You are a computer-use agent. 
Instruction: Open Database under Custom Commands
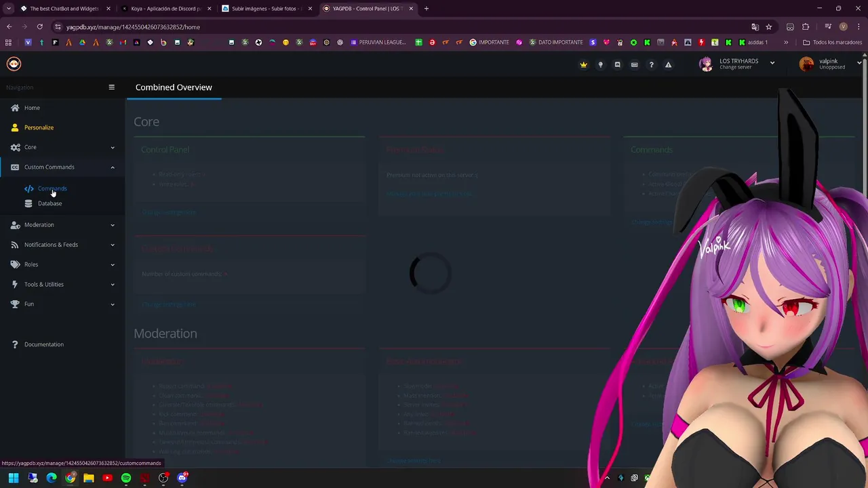(50, 203)
